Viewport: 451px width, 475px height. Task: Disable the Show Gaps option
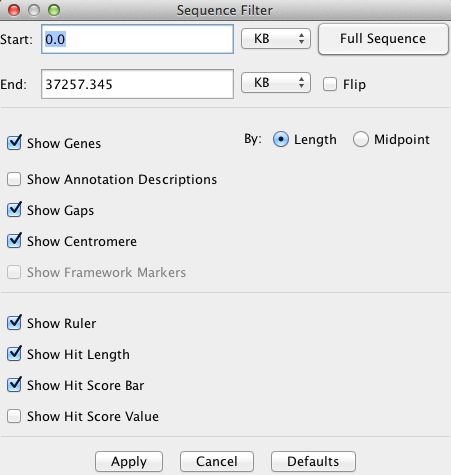14,210
